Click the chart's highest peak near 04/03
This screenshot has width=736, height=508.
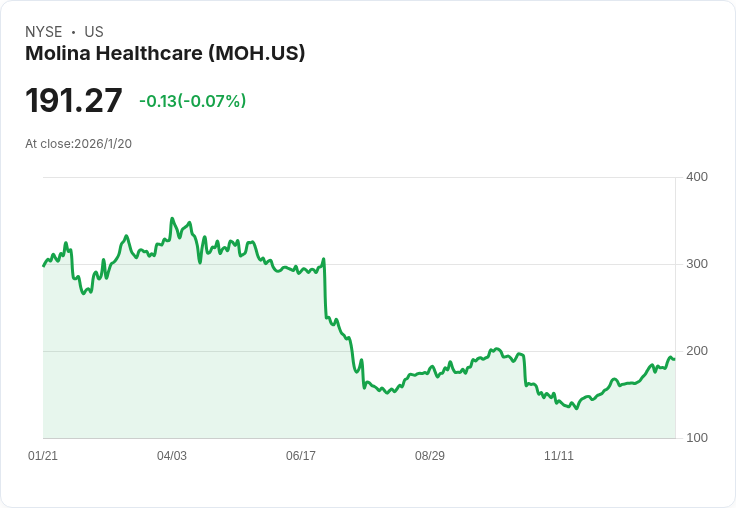click(x=172, y=219)
